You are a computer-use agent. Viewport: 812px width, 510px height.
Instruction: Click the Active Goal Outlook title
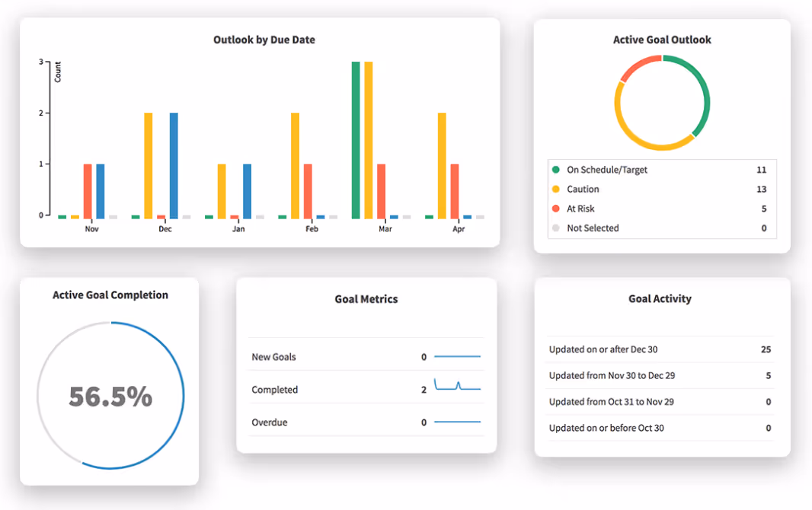[x=662, y=40]
